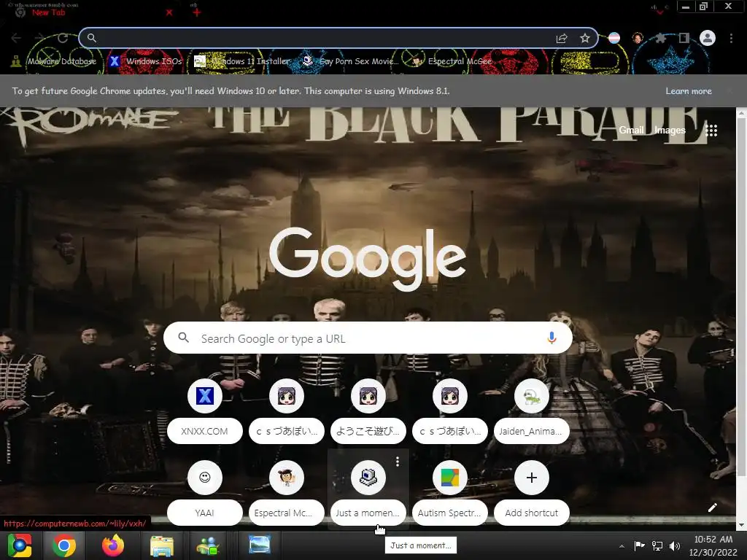Viewport: 747px width, 560px height.
Task: Open the Malware Database bookmark
Action: 54,61
